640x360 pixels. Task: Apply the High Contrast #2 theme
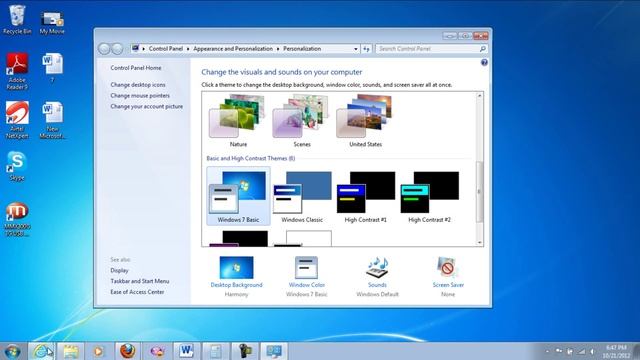tap(429, 197)
